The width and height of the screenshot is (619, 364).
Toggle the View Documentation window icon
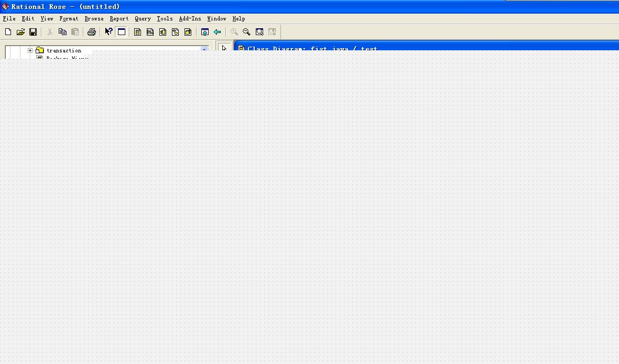pyautogui.click(x=122, y=32)
